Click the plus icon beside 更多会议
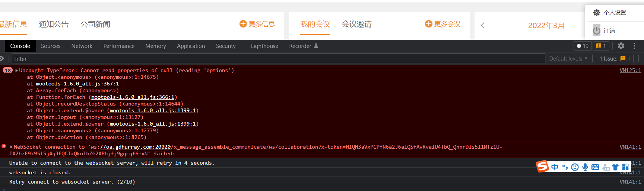The height and width of the screenshot is (191, 644). coord(429,24)
